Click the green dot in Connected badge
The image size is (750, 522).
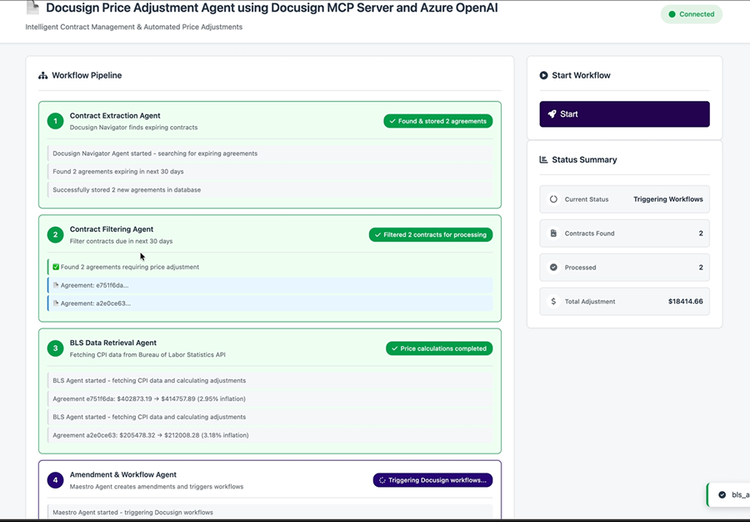[x=672, y=14]
